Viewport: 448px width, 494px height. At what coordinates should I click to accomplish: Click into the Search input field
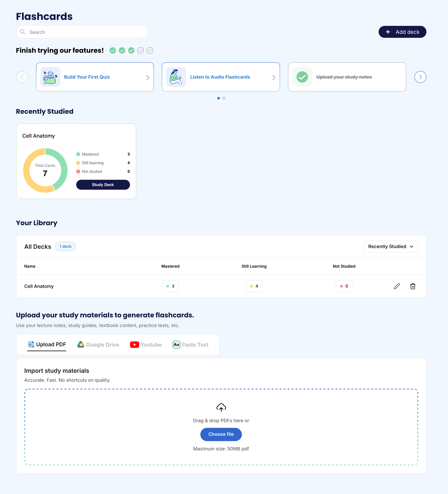point(86,32)
